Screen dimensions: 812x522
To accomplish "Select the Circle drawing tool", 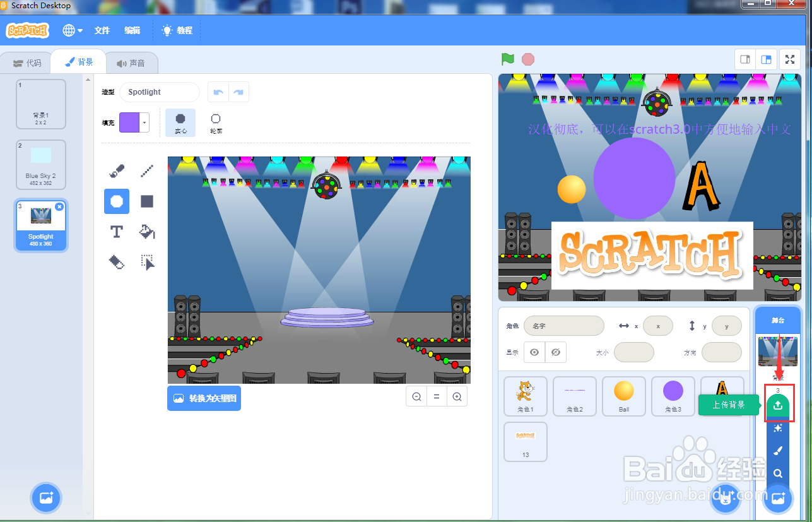I will (116, 201).
